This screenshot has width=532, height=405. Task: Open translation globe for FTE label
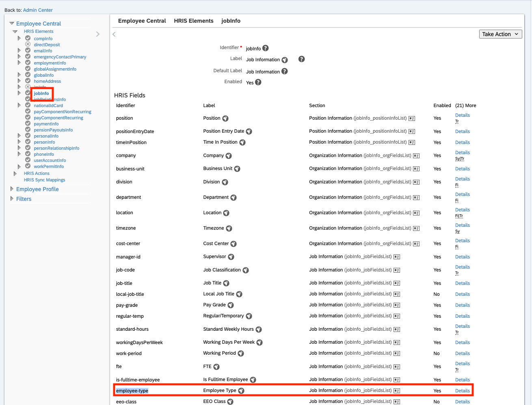click(216, 367)
